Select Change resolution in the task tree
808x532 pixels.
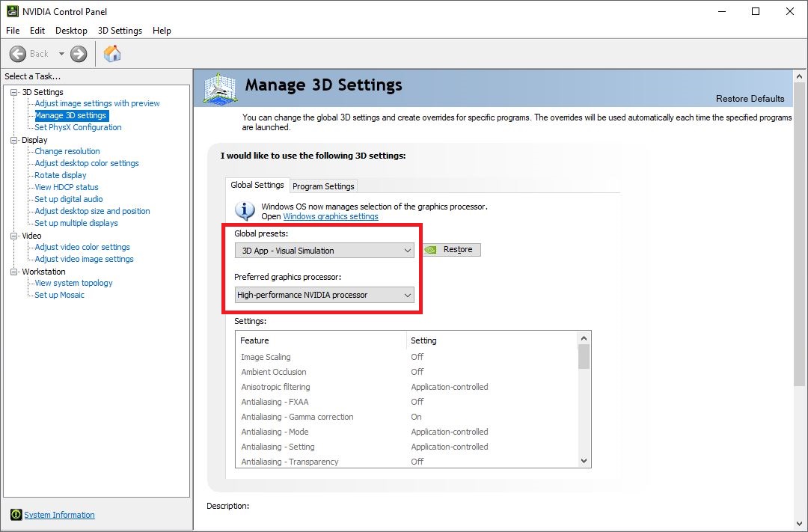click(x=67, y=151)
